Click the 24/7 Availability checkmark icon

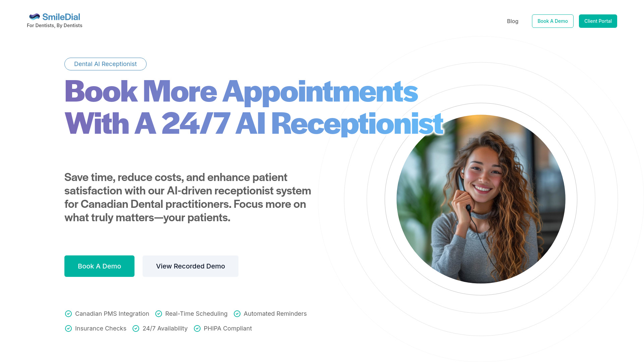tap(136, 328)
